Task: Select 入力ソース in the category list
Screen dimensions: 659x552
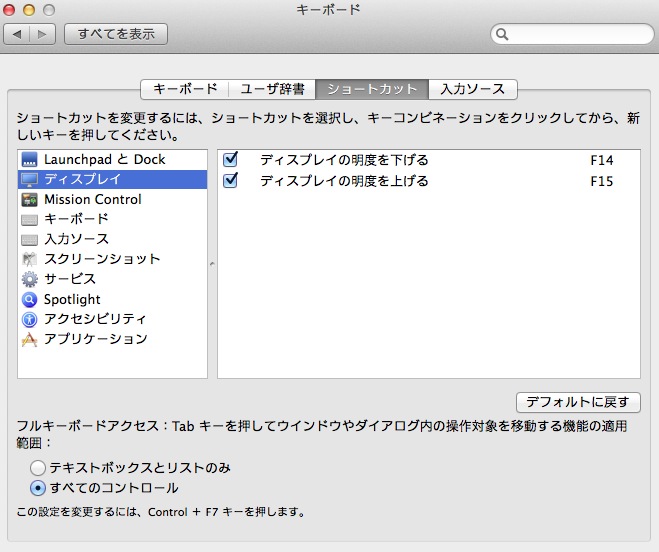Action: (x=113, y=240)
